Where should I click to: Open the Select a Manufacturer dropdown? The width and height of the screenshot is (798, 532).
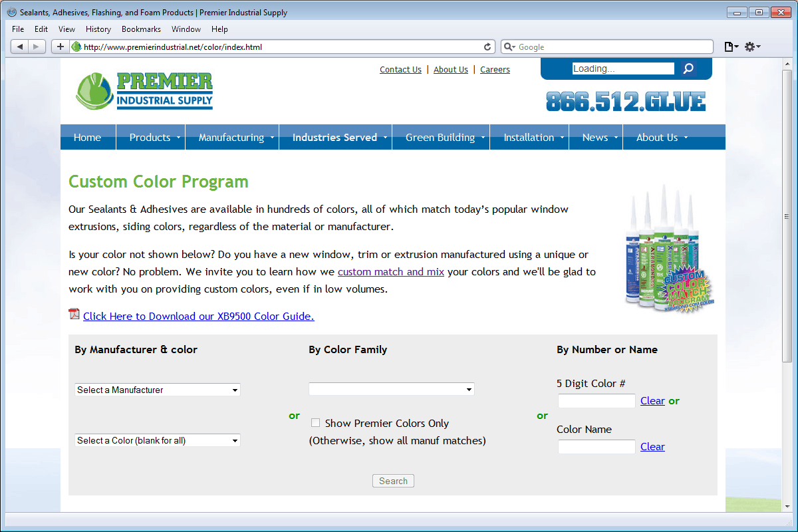[158, 390]
